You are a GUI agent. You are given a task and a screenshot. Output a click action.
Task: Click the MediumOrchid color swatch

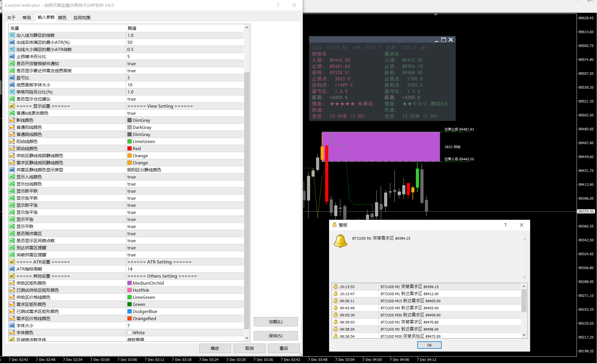[x=130, y=283]
